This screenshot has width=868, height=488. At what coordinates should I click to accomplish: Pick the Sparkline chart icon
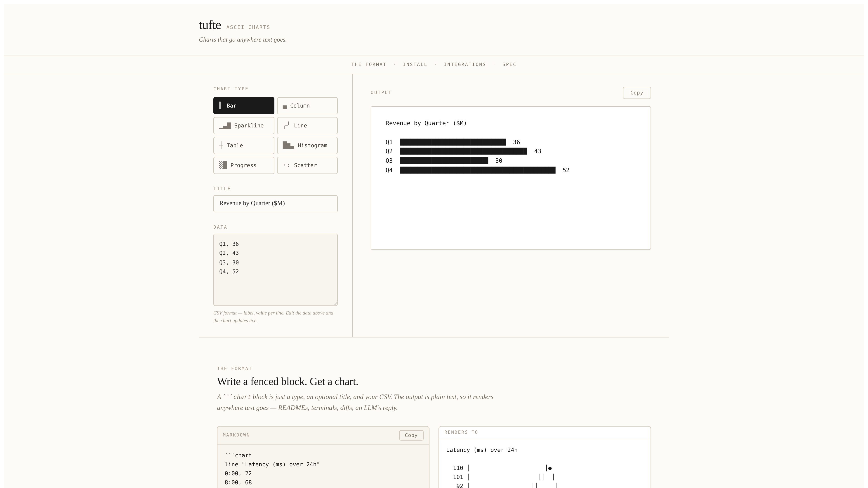225,126
